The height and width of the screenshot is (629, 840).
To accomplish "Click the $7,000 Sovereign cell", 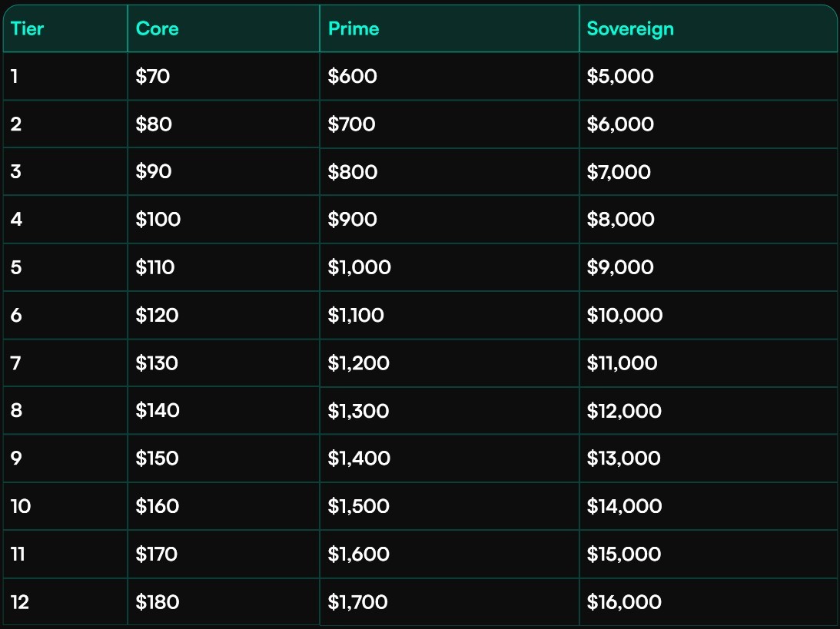I will click(619, 171).
